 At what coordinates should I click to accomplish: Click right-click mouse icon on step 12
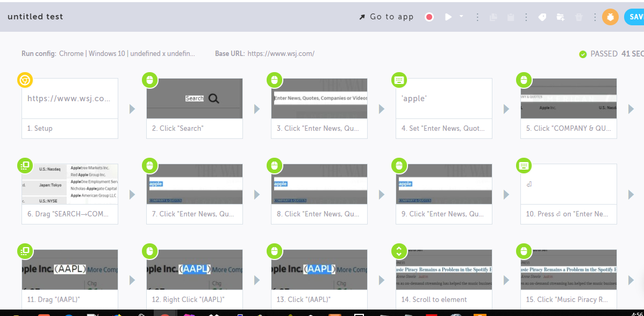pos(149,251)
